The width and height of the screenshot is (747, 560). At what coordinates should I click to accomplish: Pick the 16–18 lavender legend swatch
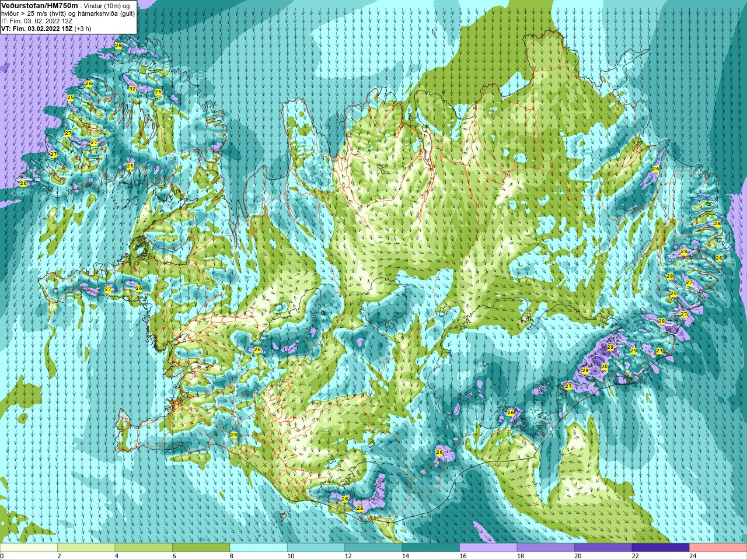[x=488, y=548]
